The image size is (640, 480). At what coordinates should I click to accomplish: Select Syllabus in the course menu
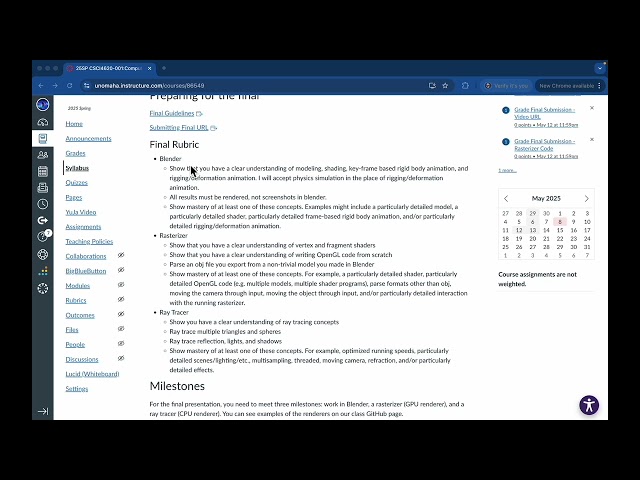[77, 168]
